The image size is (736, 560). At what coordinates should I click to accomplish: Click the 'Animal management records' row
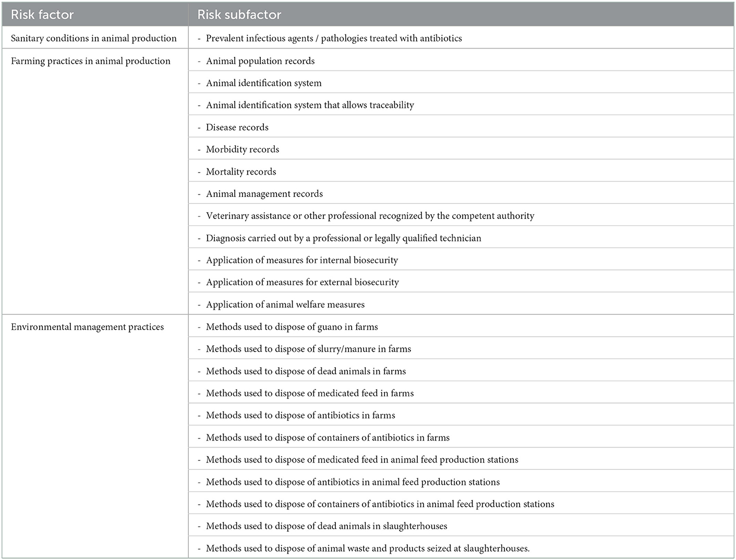pos(461,193)
